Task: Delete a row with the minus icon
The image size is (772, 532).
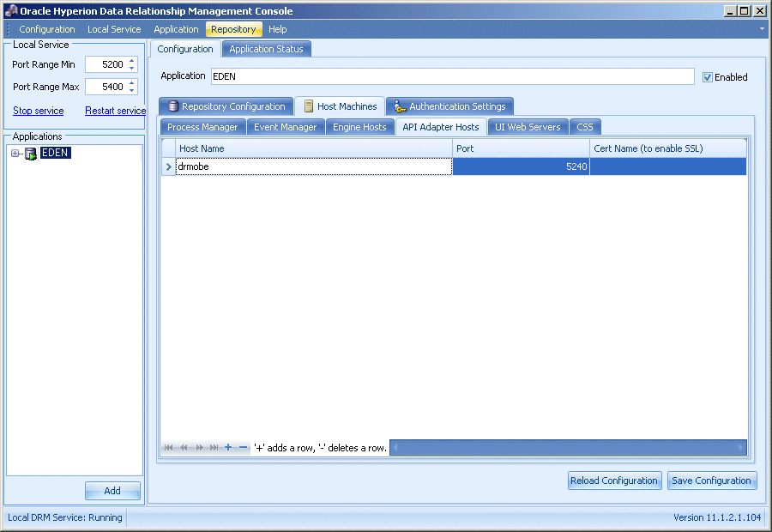Action: (x=244, y=447)
